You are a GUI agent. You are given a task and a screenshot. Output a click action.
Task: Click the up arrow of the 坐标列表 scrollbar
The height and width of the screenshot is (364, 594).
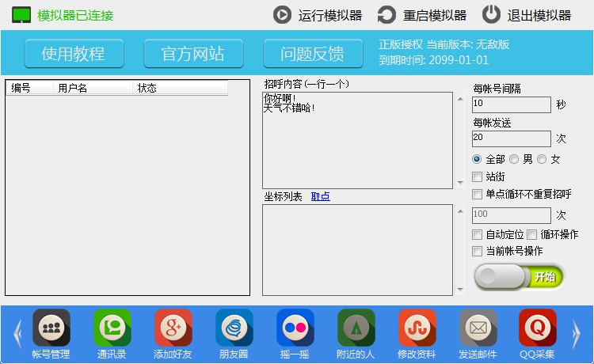click(x=460, y=211)
